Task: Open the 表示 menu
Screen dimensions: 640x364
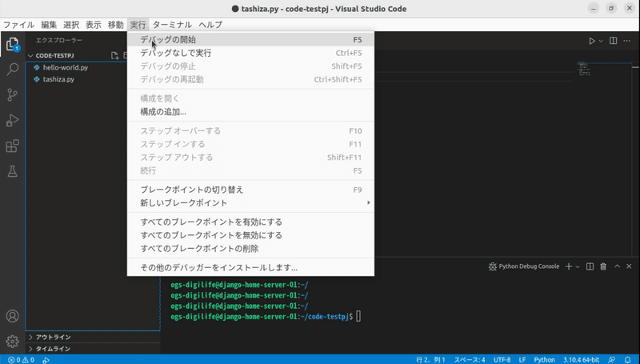Action: pos(93,25)
